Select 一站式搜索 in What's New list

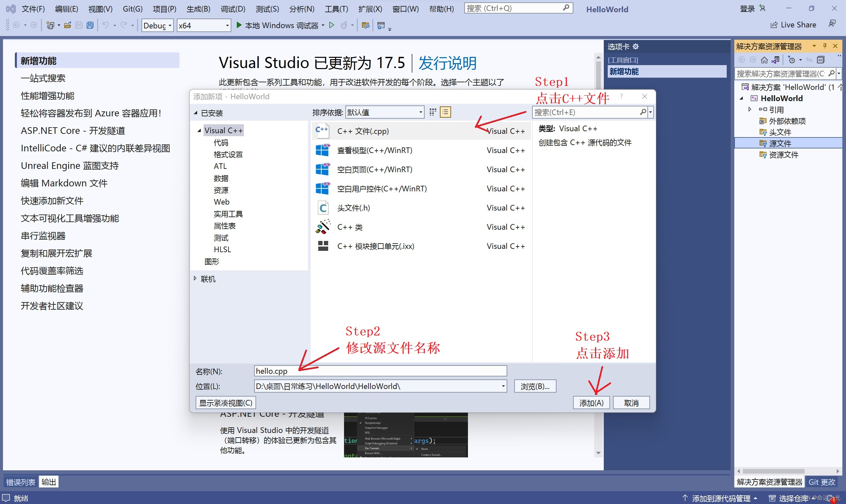pos(43,78)
